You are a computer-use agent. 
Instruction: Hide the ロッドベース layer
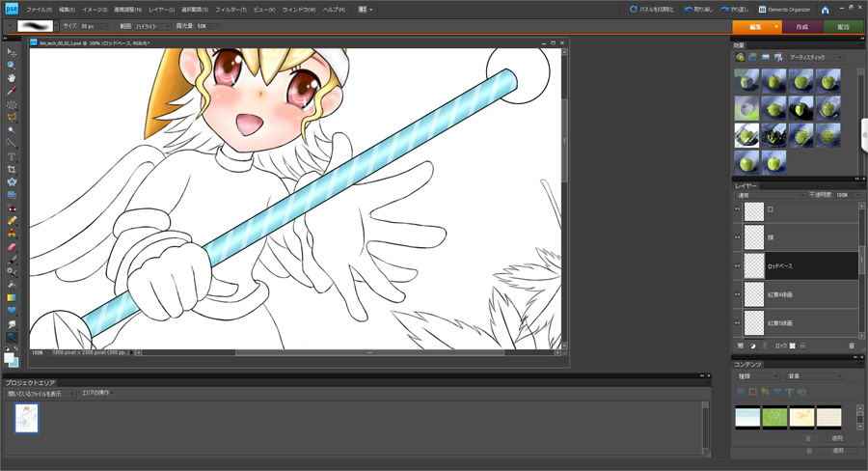pos(738,265)
